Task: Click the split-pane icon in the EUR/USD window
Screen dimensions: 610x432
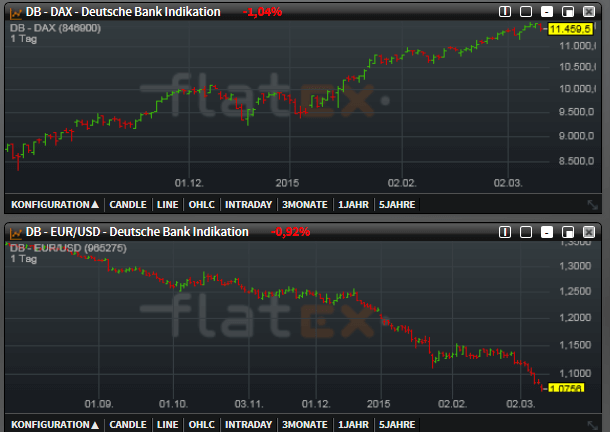Action: click(505, 232)
